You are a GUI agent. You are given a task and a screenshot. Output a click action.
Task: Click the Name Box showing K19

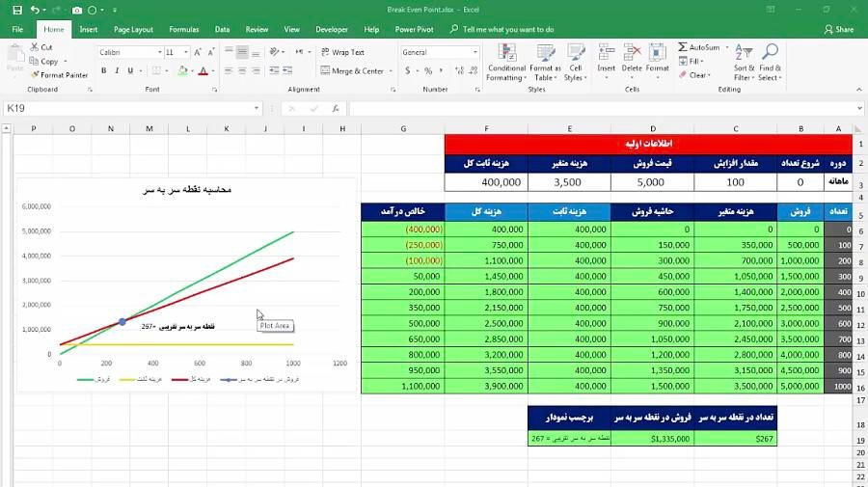pyautogui.click(x=128, y=108)
